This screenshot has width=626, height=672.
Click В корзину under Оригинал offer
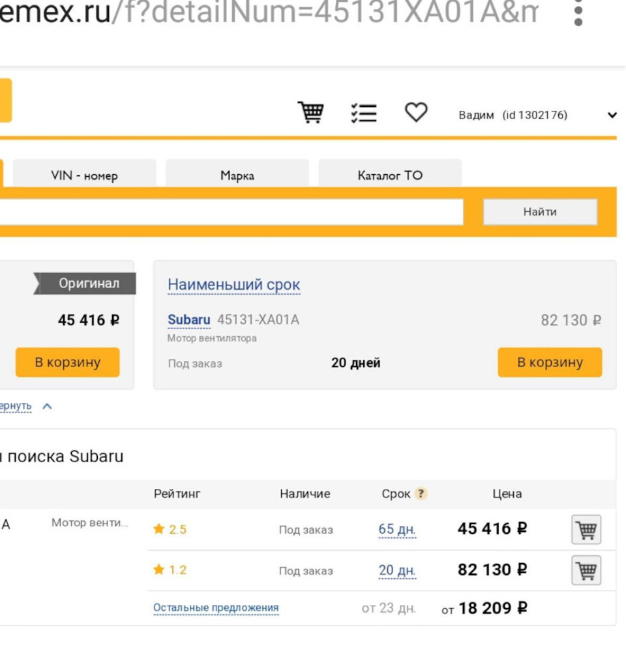(x=68, y=362)
